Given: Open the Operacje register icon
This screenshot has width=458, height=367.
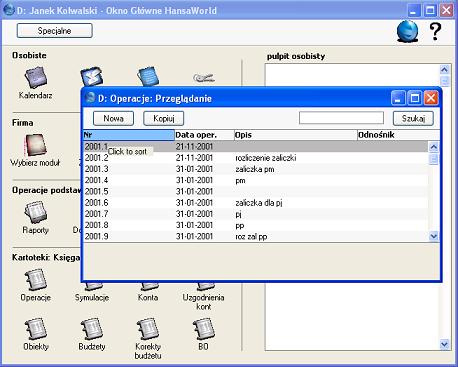Looking at the screenshot, I should coord(36,279).
